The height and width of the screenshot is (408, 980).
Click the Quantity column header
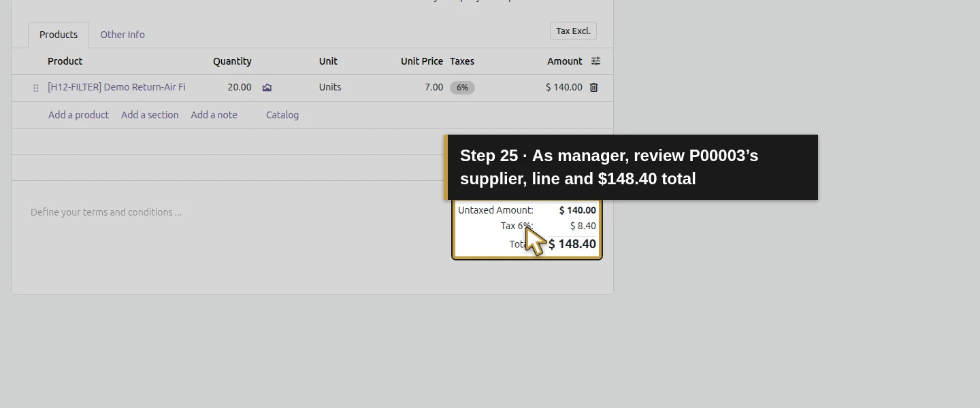tap(232, 61)
